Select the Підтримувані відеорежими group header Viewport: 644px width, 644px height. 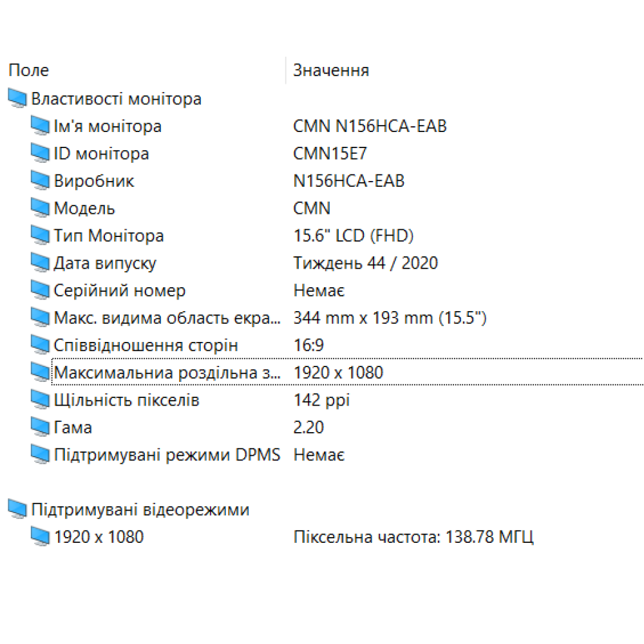(x=140, y=510)
